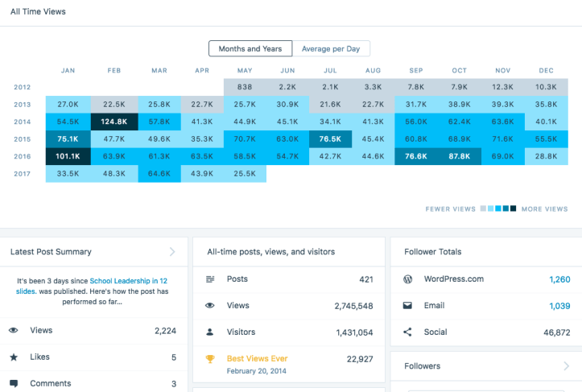Image resolution: width=582 pixels, height=392 pixels.
Task: Click the Social share icon
Action: click(407, 332)
